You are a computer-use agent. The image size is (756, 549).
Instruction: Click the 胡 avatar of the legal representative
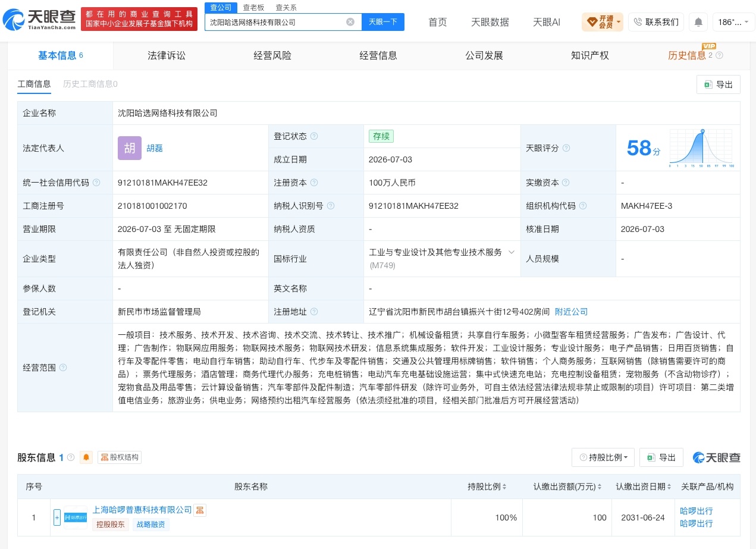pyautogui.click(x=130, y=148)
